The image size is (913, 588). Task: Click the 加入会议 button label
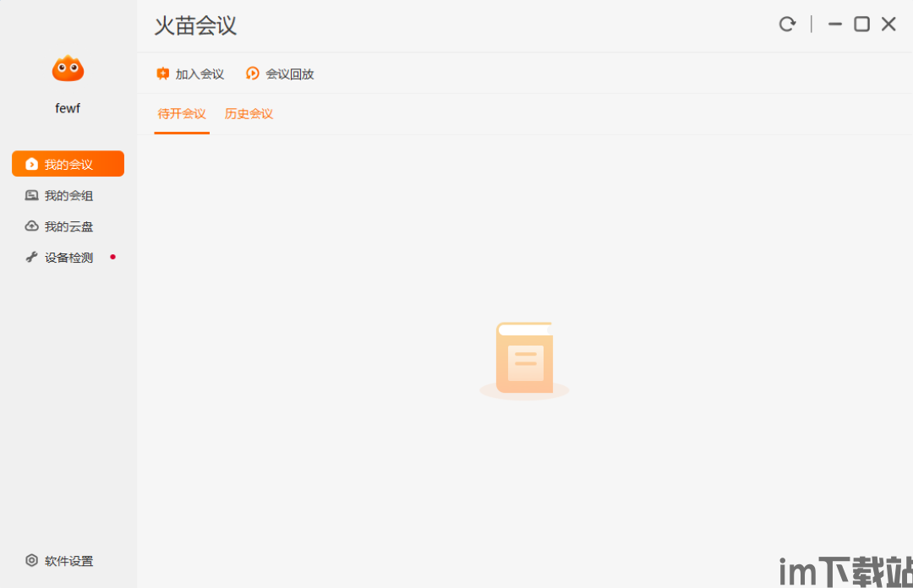[x=200, y=74]
